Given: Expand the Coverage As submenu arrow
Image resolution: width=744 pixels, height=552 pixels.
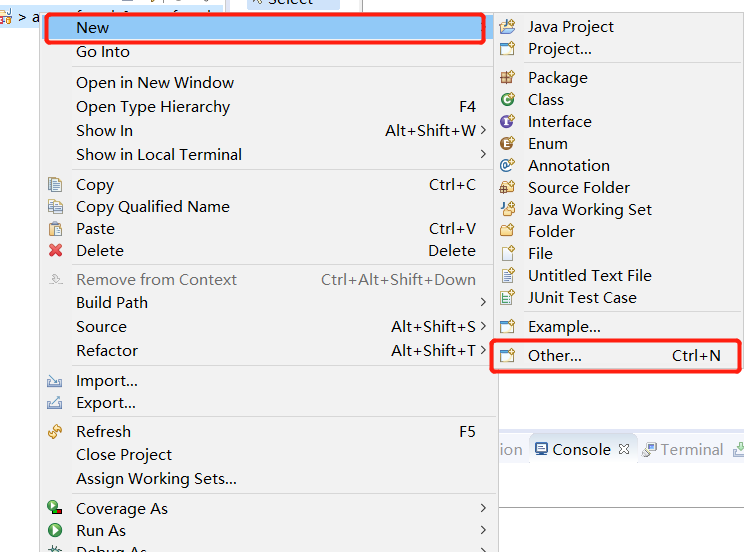Looking at the screenshot, I should [483, 509].
